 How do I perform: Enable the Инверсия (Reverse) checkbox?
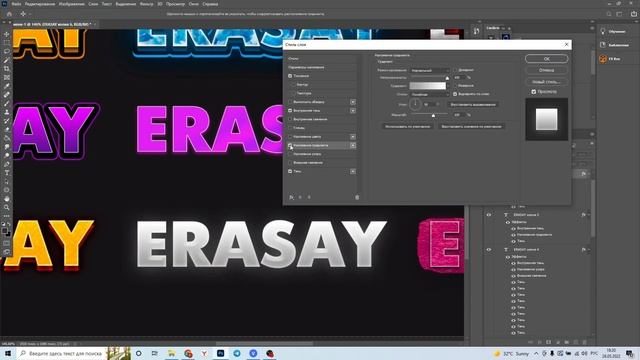(455, 86)
